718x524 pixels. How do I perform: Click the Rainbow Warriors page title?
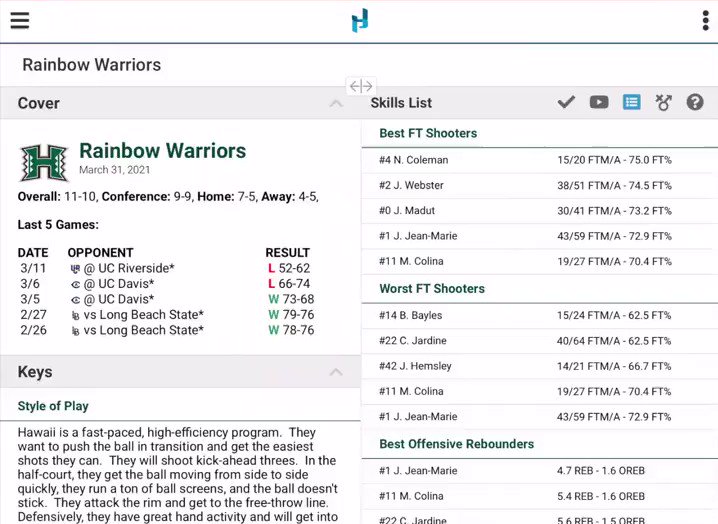(92, 65)
